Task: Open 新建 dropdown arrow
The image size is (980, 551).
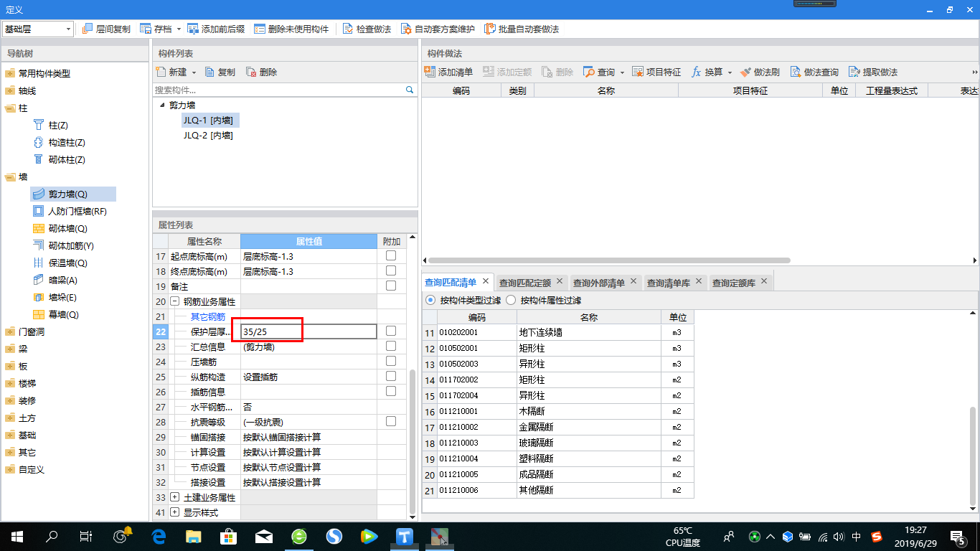Action: [x=194, y=72]
